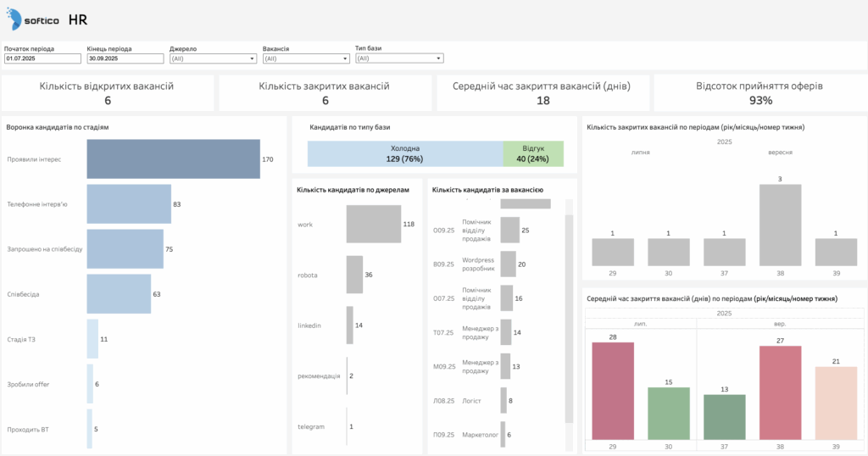
Task: Select the Холодна segment in base type bar
Action: tap(404, 153)
